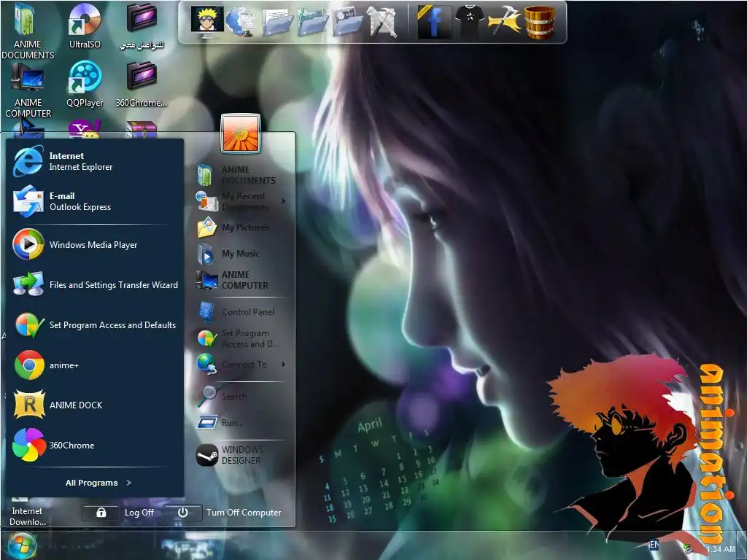
Task: Open Set Program Access and D... in right pane
Action: pos(240,338)
